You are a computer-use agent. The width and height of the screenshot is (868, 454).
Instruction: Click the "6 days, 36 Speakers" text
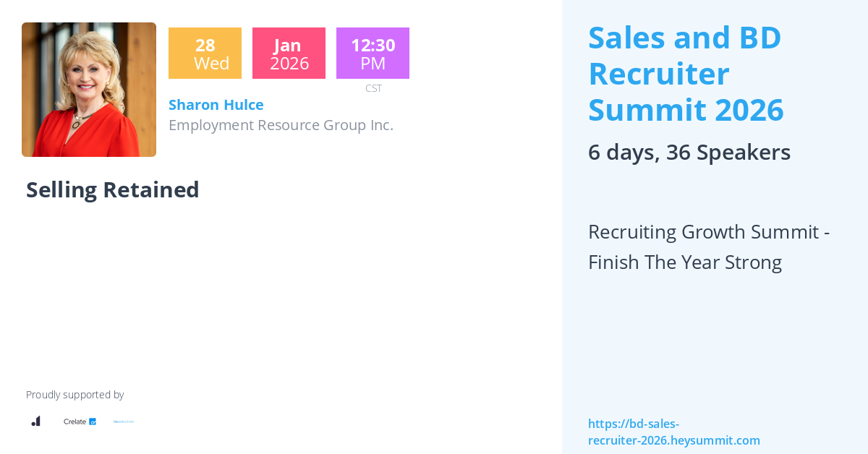pos(689,153)
